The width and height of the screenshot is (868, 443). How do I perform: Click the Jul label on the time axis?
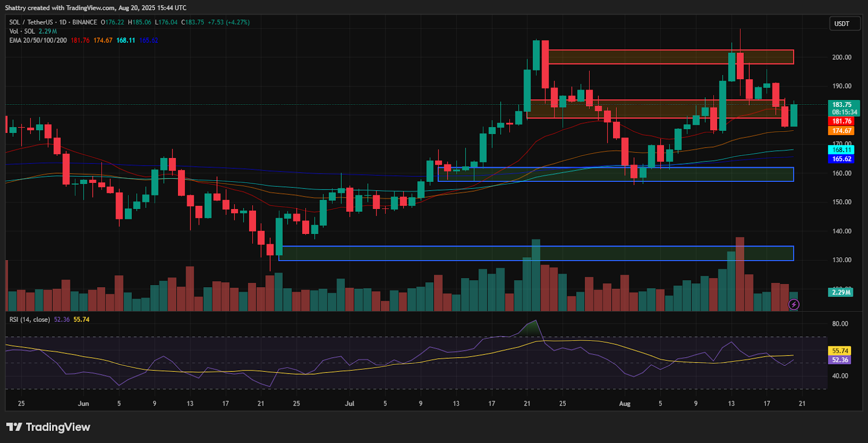(349, 404)
